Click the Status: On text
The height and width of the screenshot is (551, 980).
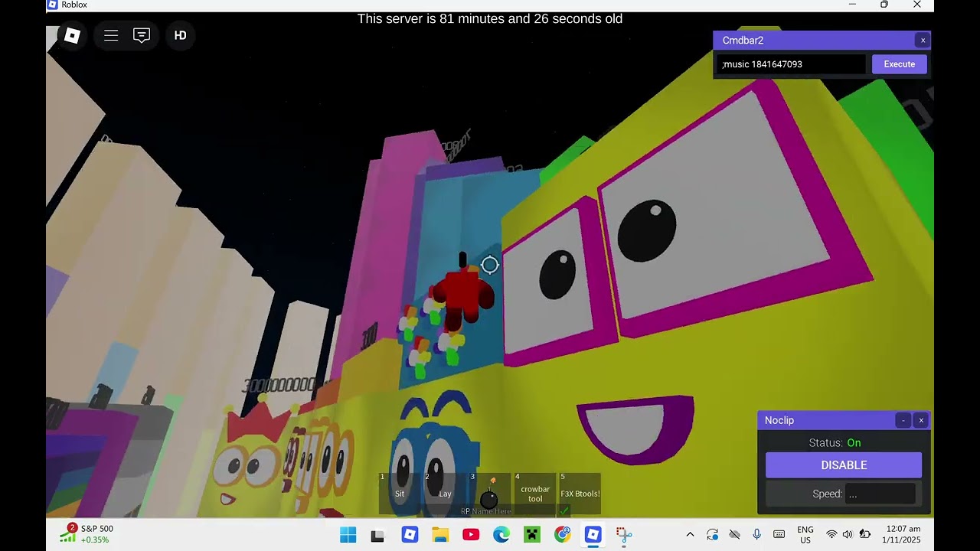click(835, 442)
